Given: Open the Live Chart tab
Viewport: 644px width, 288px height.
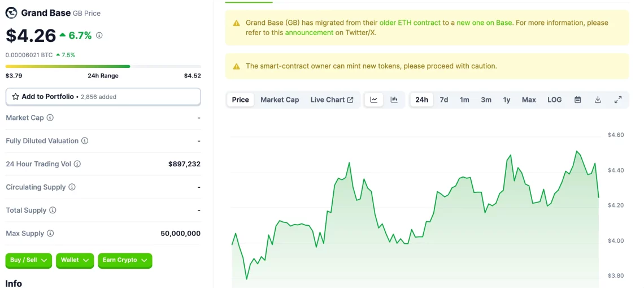Looking at the screenshot, I should click(x=332, y=100).
